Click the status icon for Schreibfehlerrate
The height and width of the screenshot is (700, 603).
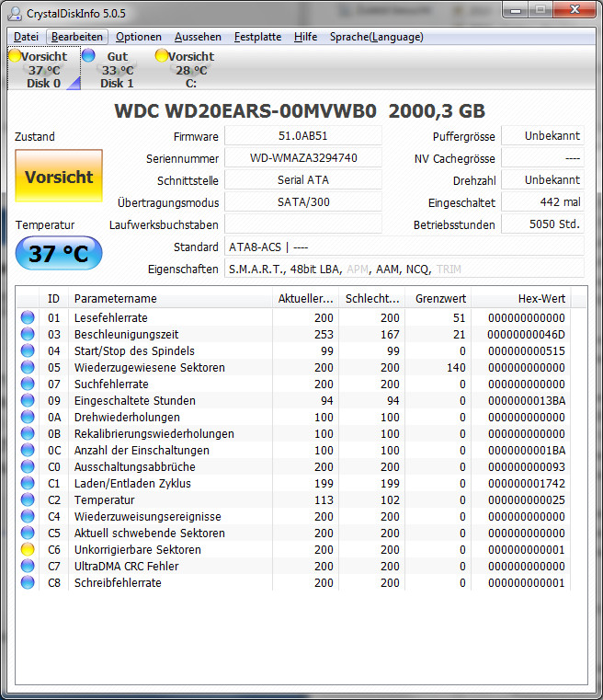click(28, 582)
